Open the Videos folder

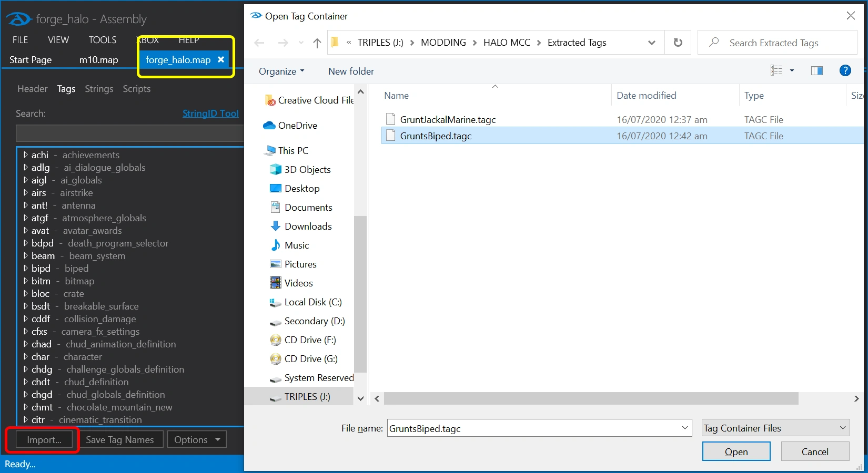[291, 283]
